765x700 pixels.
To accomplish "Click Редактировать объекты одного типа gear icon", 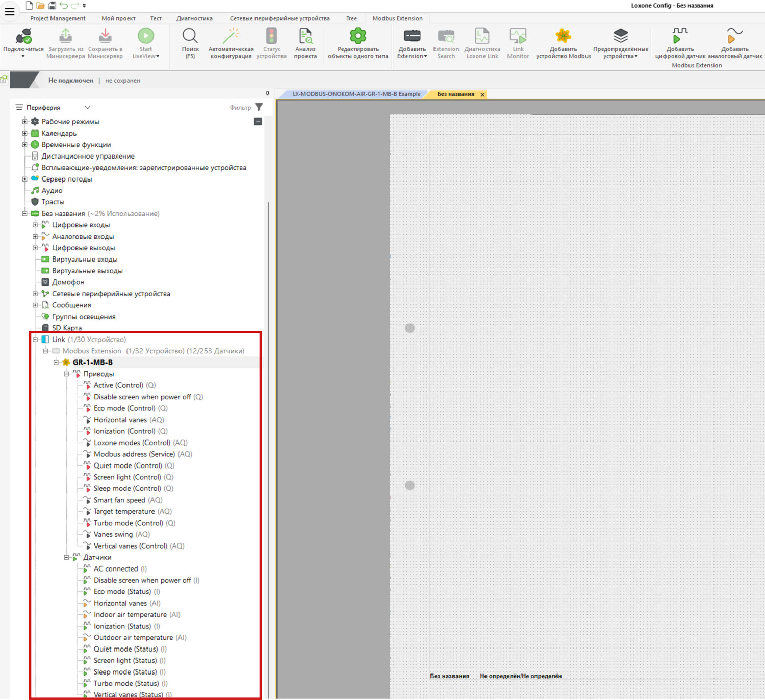I will 358,37.
